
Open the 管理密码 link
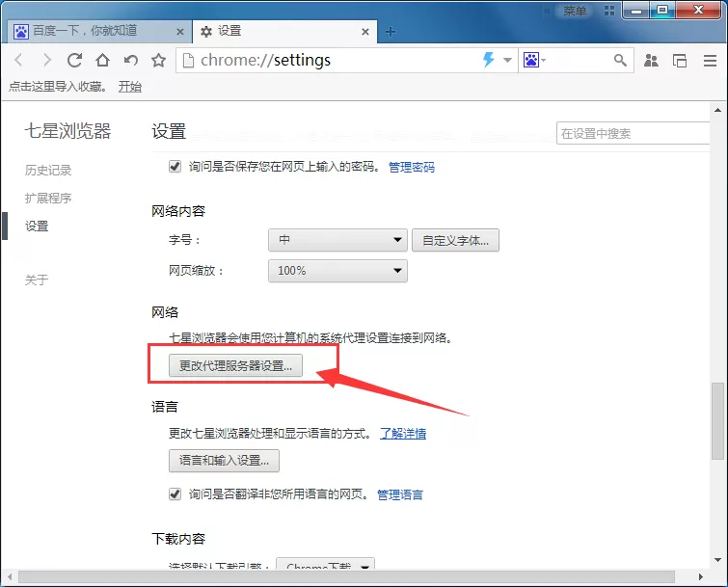(x=412, y=167)
